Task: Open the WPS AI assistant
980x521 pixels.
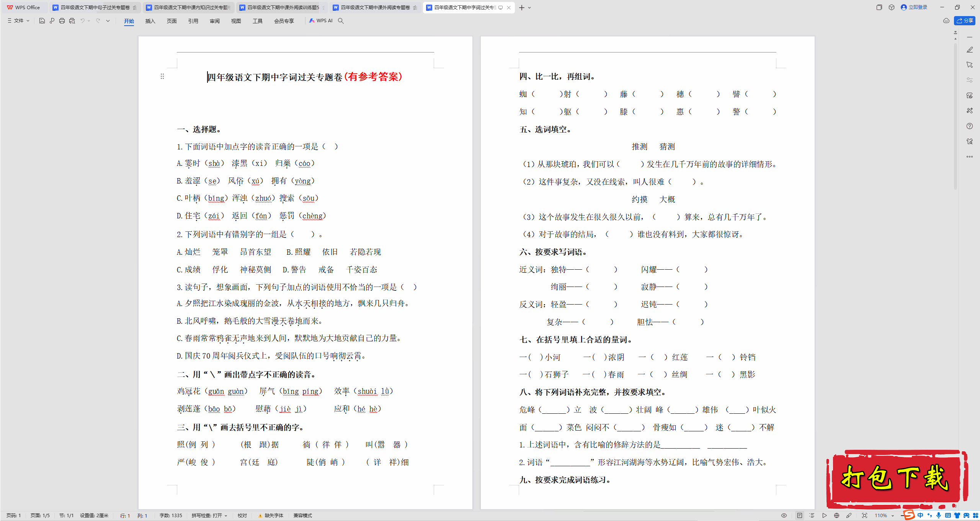Action: pyautogui.click(x=321, y=21)
